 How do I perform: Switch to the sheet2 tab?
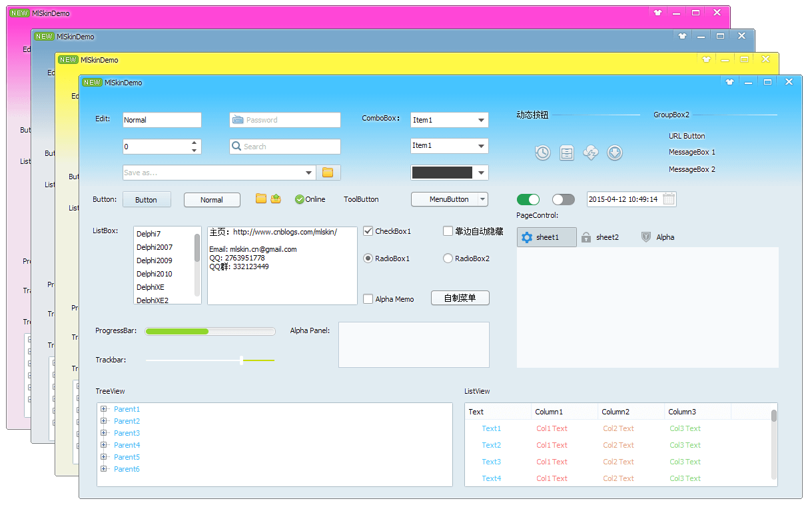coord(600,237)
